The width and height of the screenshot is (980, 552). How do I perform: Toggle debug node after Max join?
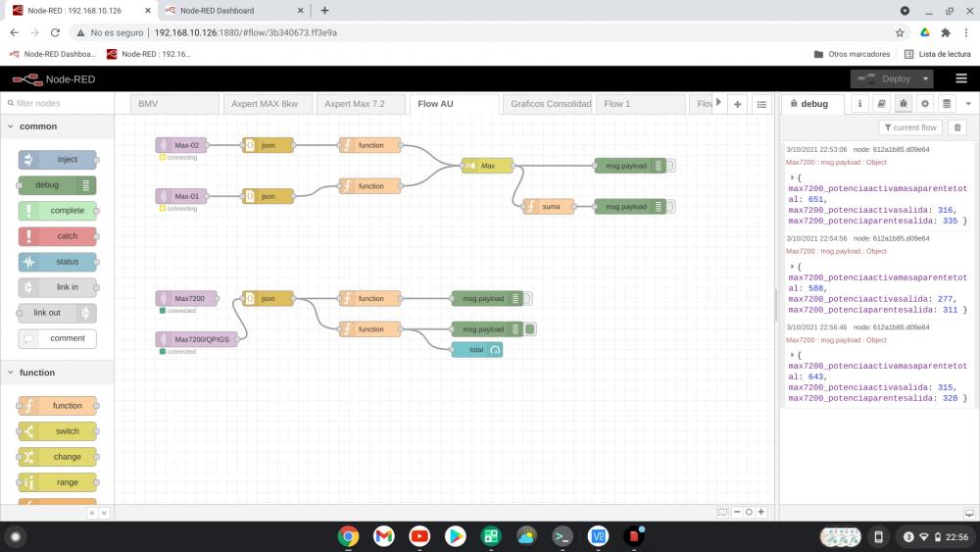(x=670, y=166)
